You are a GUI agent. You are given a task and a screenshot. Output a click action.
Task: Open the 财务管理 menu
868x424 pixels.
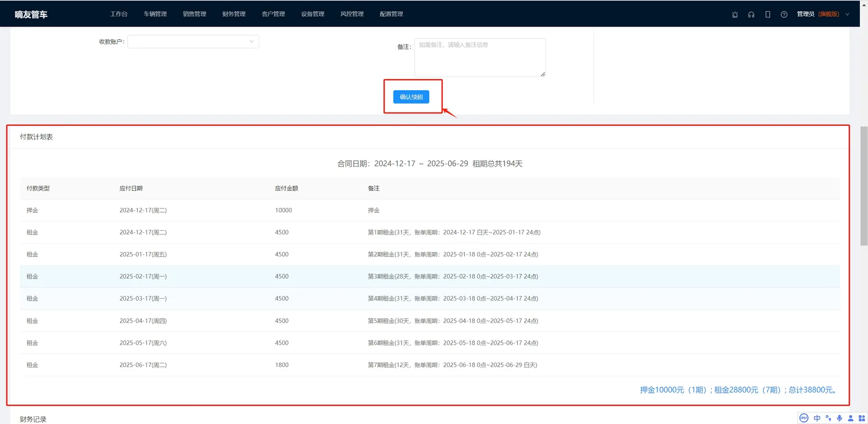click(234, 14)
